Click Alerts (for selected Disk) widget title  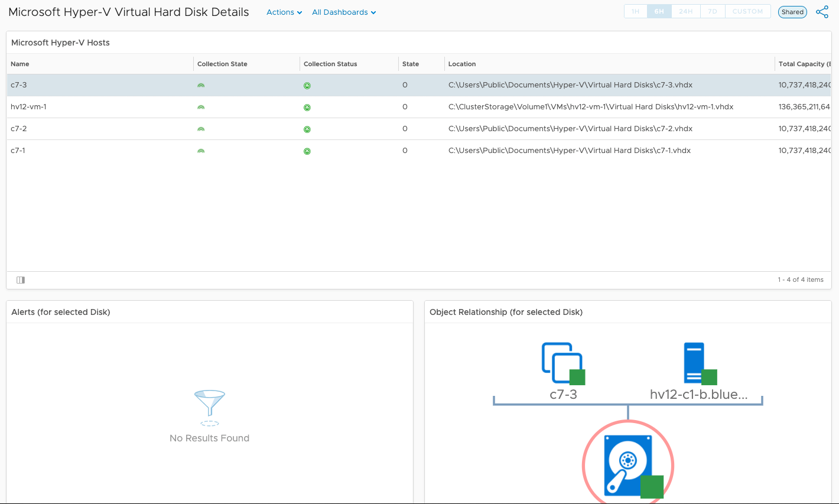pos(61,312)
